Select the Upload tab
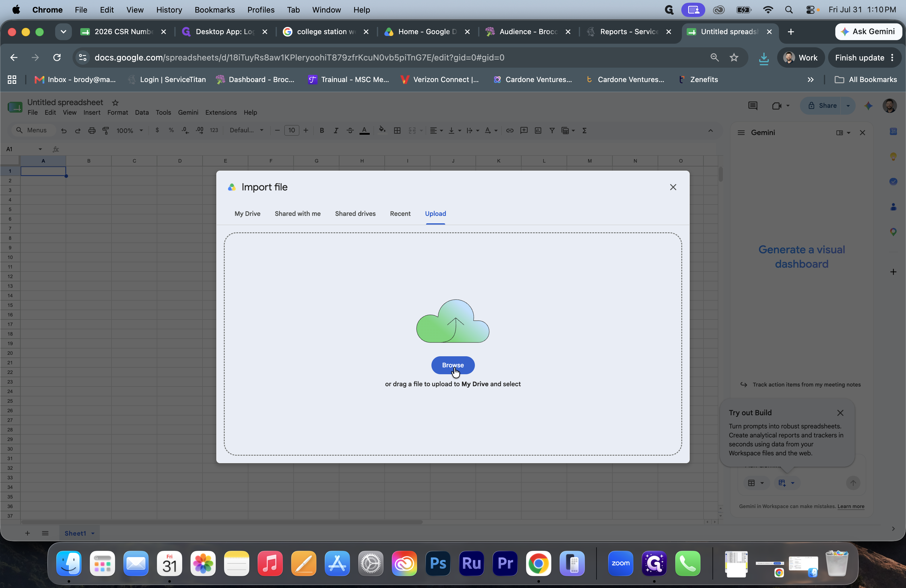 [x=435, y=213]
